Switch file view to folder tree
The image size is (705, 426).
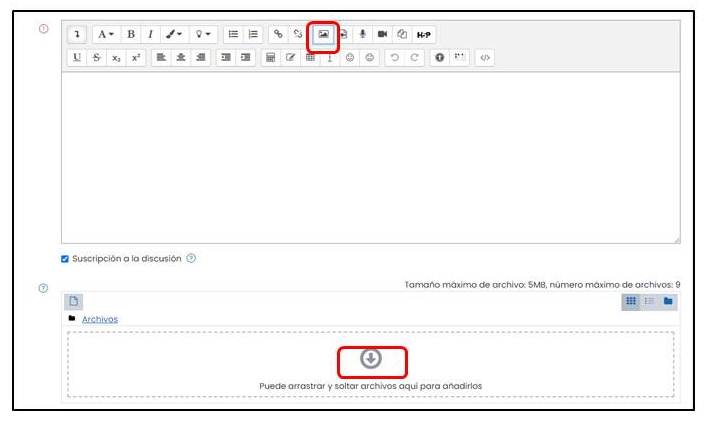[x=668, y=301]
